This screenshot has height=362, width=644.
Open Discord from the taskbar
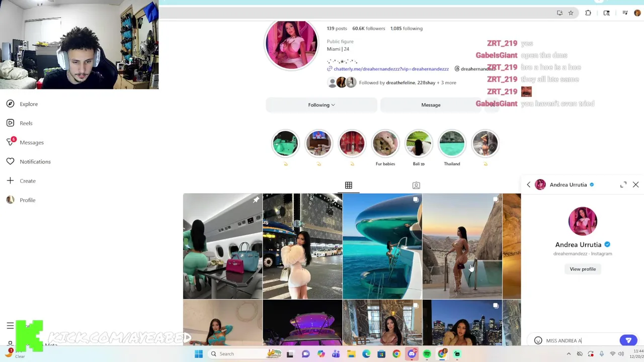412,354
